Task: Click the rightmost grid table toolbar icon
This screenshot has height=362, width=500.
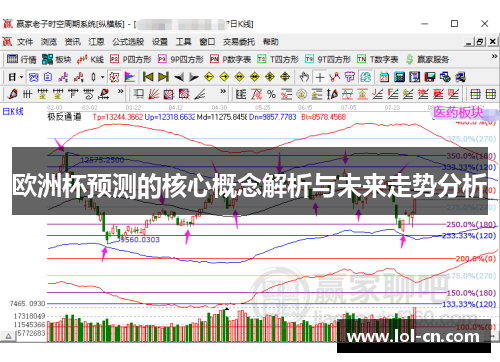Action: coord(491,94)
